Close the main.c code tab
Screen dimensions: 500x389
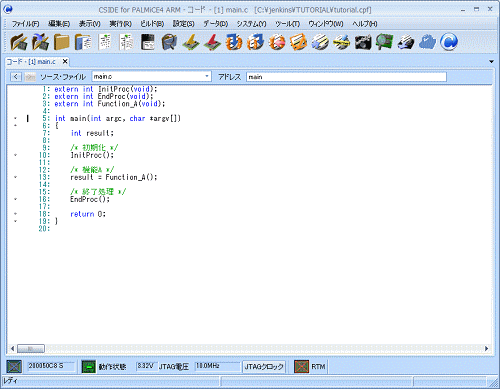click(65, 61)
